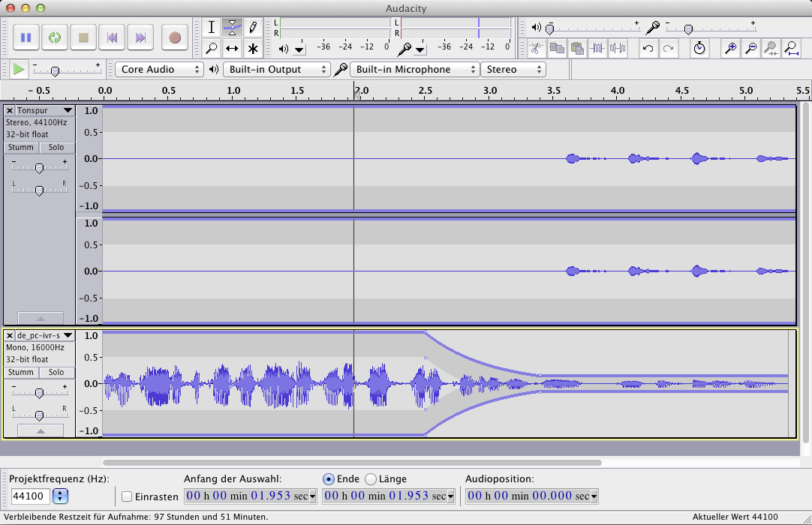The image size is (812, 525).
Task: Click the Zoom In magnifier icon
Action: point(730,48)
